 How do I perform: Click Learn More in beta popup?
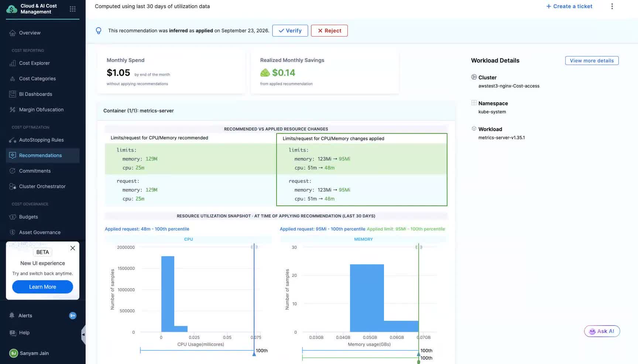point(43,287)
